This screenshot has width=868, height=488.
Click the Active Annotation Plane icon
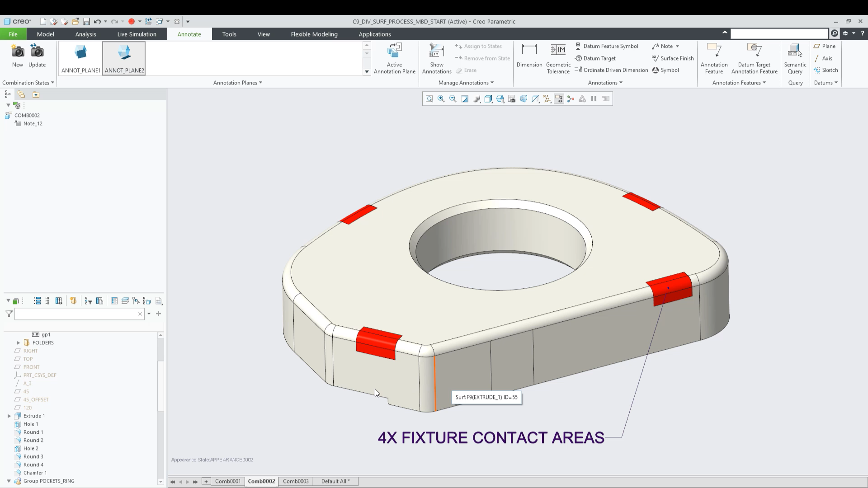click(394, 51)
